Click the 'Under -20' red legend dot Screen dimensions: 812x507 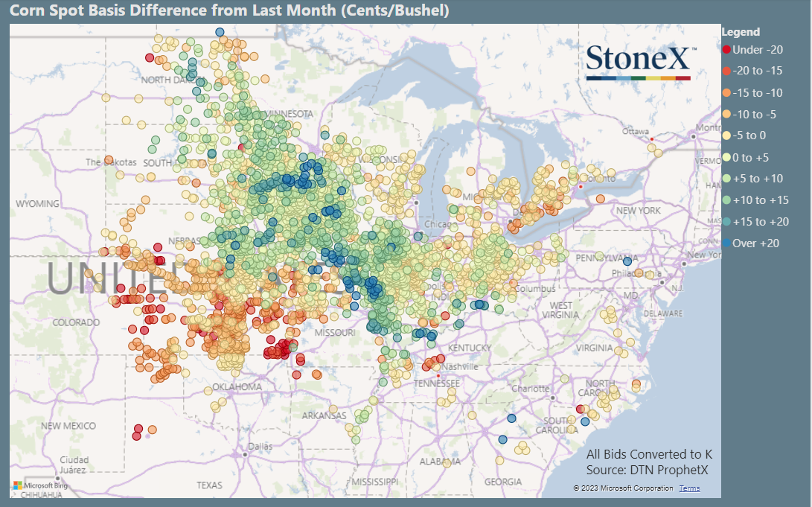[726, 50]
